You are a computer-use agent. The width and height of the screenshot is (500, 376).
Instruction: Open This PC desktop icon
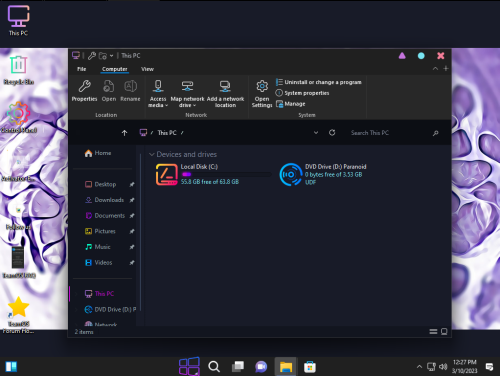18,20
